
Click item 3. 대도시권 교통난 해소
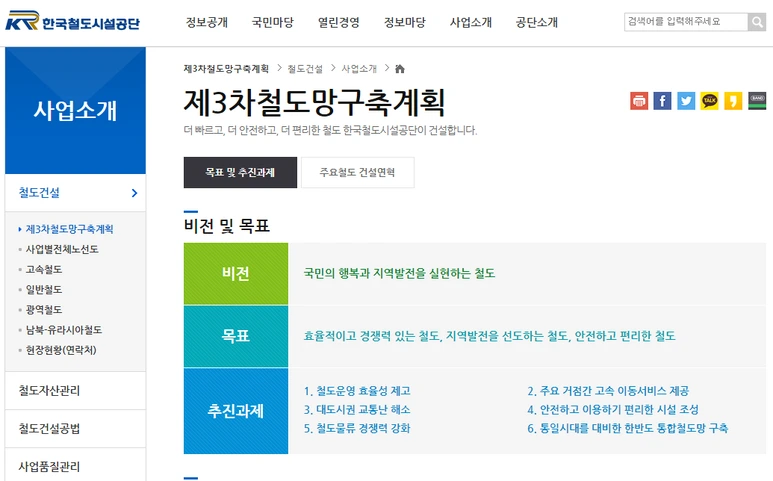(357, 410)
